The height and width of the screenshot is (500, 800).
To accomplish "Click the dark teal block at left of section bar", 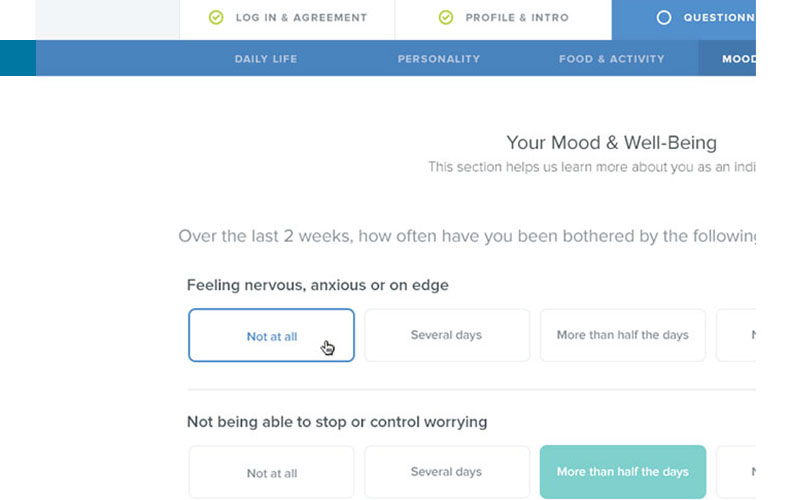I will (18, 58).
